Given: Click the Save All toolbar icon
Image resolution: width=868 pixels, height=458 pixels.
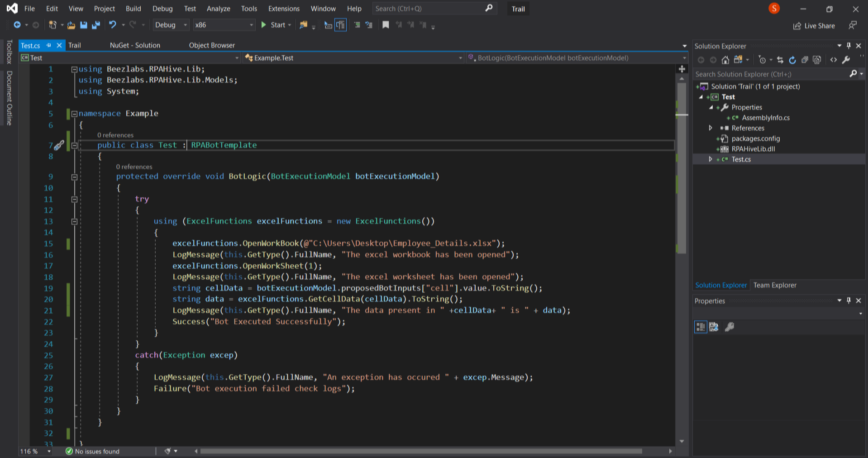Looking at the screenshot, I should click(x=95, y=25).
